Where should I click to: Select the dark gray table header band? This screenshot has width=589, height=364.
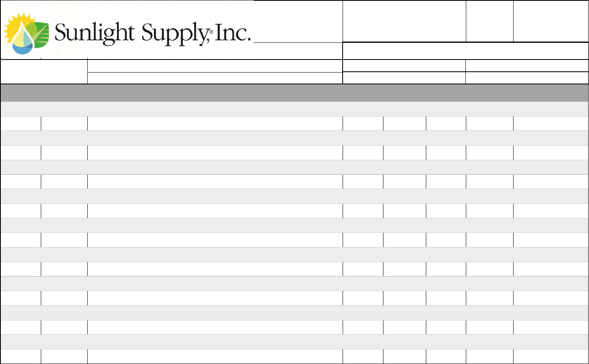294,93
